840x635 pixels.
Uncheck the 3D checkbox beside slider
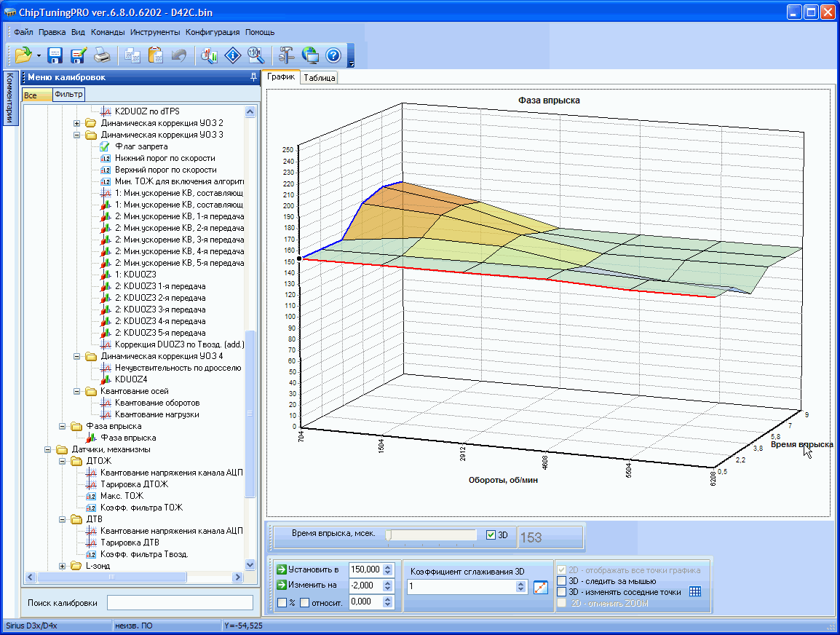click(491, 535)
